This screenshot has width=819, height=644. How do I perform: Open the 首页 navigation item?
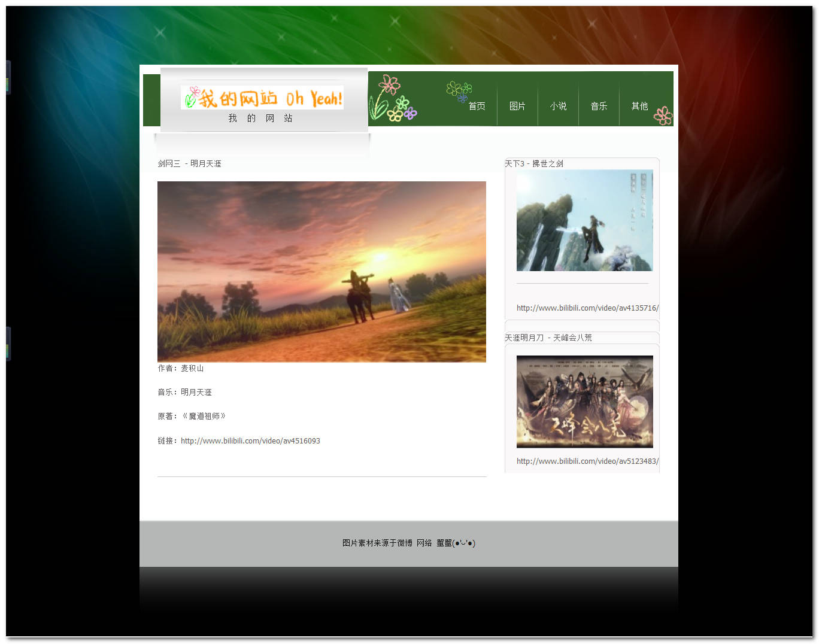(477, 106)
